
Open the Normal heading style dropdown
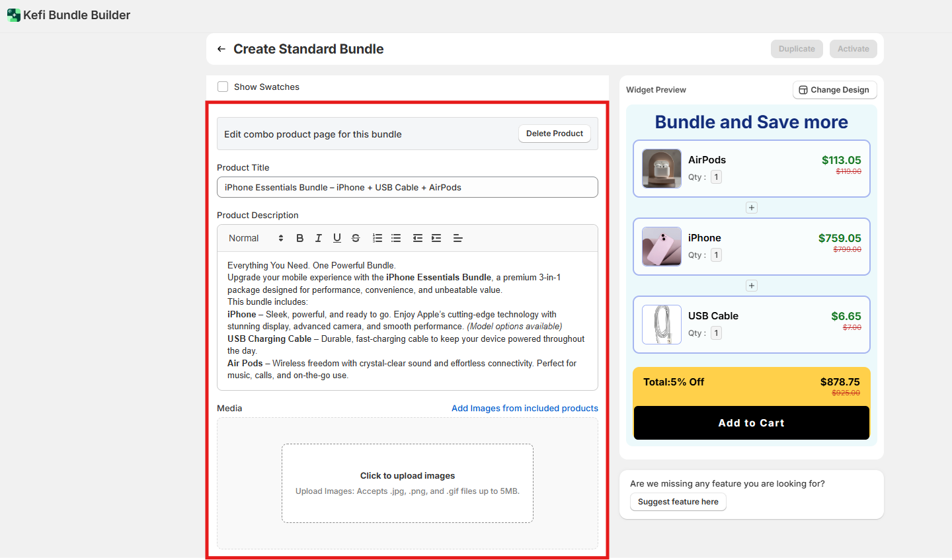[256, 238]
